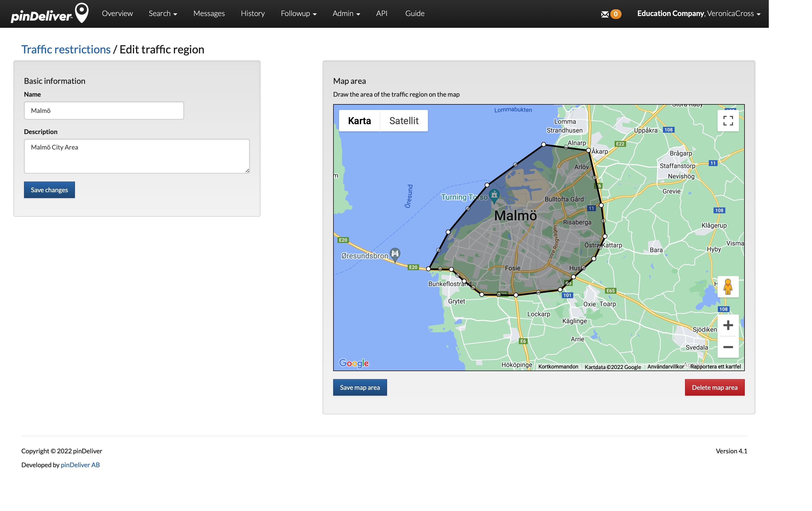The height and width of the screenshot is (511, 812).
Task: Click the notification badge count icon
Action: 615,13
